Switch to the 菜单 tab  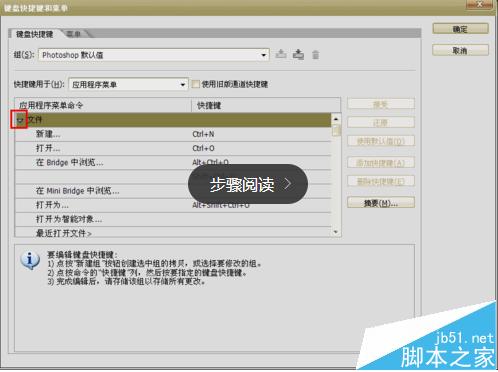coord(73,34)
